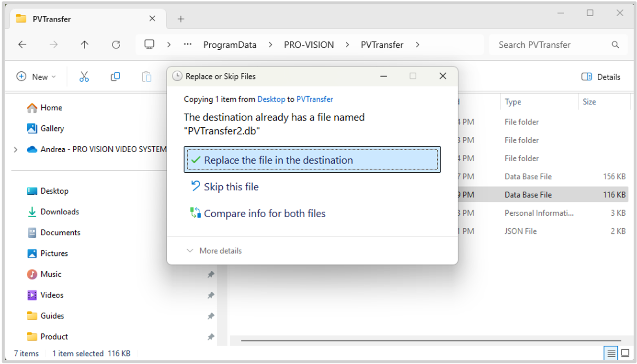
Task: Open a new tab with plus
Action: click(x=181, y=19)
